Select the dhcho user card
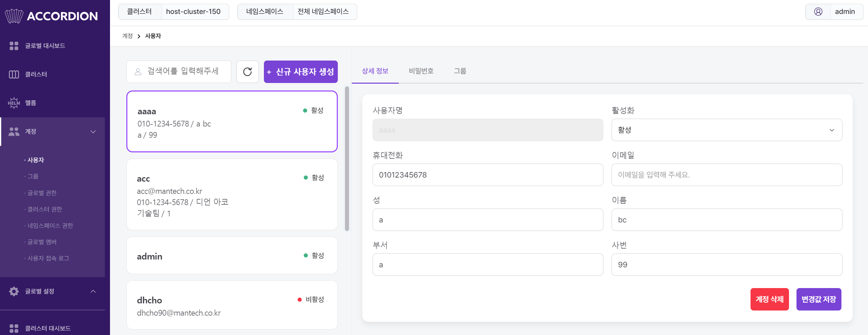Image resolution: width=868 pixels, height=335 pixels. pos(232,305)
